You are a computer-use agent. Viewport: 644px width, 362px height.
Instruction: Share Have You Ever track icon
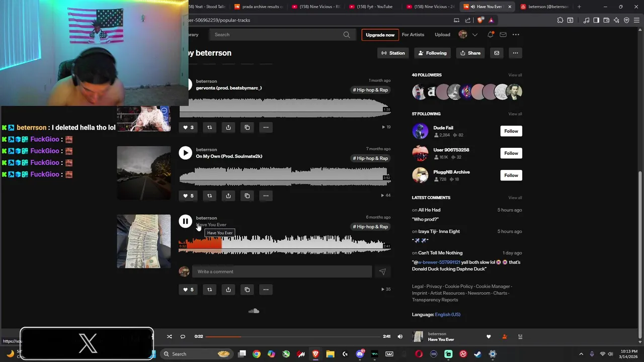tap(228, 290)
